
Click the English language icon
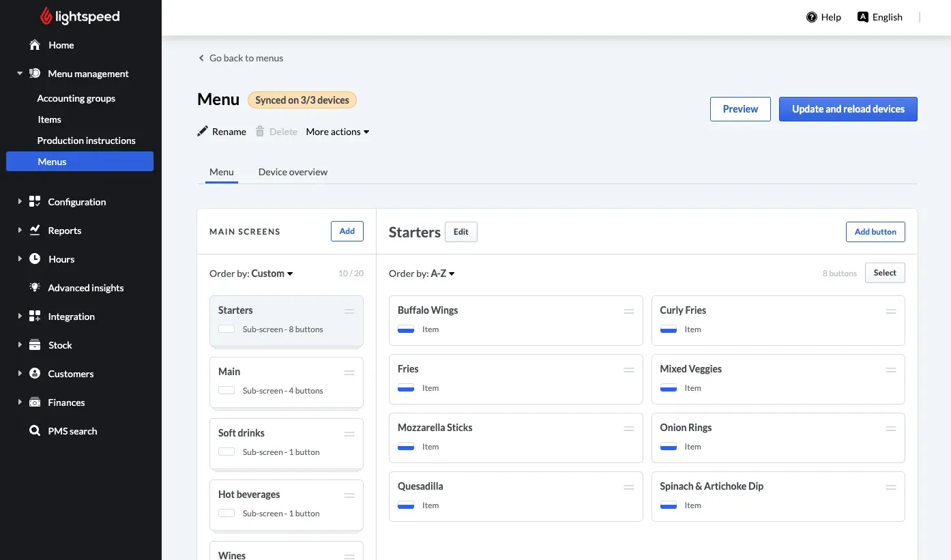point(863,17)
